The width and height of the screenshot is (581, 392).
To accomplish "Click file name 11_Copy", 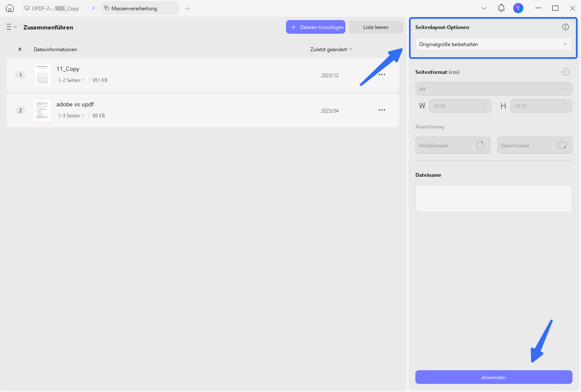I will (68, 69).
